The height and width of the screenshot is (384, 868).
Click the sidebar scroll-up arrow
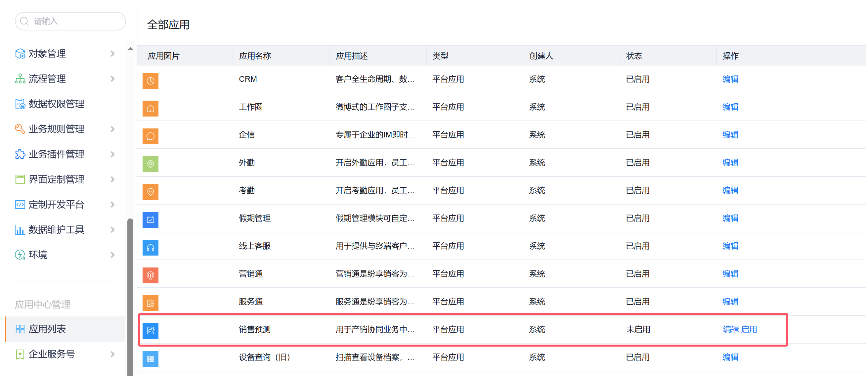click(130, 49)
